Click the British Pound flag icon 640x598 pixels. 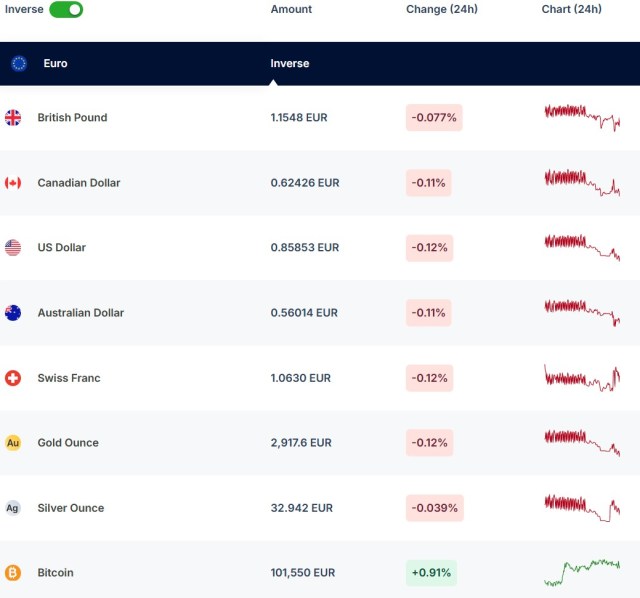pyautogui.click(x=13, y=118)
